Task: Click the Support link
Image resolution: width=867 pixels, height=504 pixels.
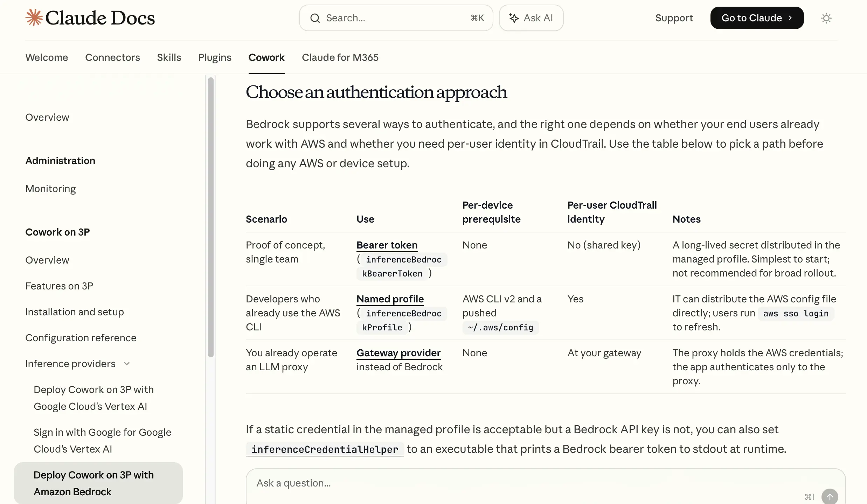Action: pyautogui.click(x=674, y=18)
